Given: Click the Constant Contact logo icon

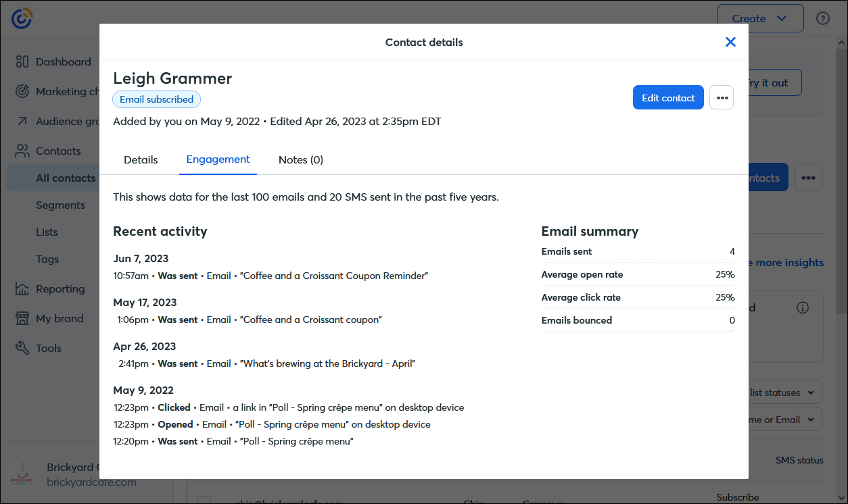Looking at the screenshot, I should click(x=22, y=18).
